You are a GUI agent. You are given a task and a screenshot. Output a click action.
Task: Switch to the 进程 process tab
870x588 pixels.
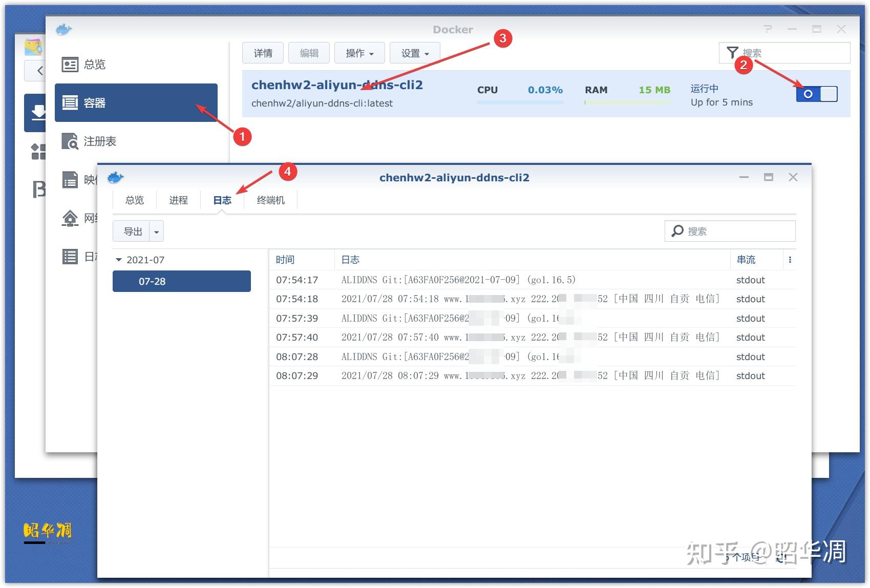pos(178,200)
